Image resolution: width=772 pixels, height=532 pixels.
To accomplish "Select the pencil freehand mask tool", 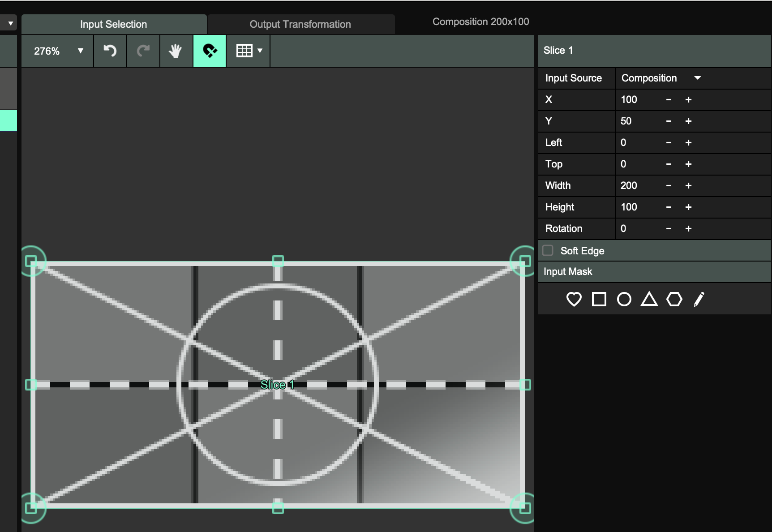I will click(699, 299).
